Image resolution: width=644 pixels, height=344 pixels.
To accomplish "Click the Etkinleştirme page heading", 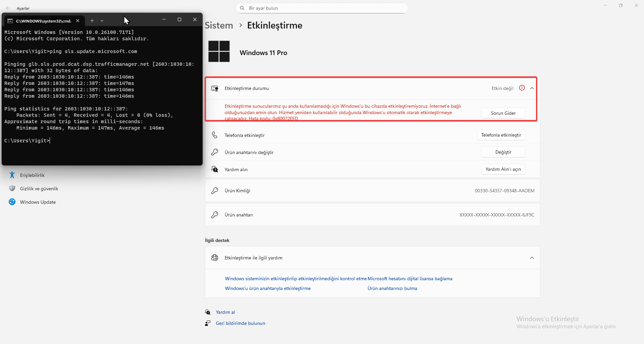I will [275, 26].
